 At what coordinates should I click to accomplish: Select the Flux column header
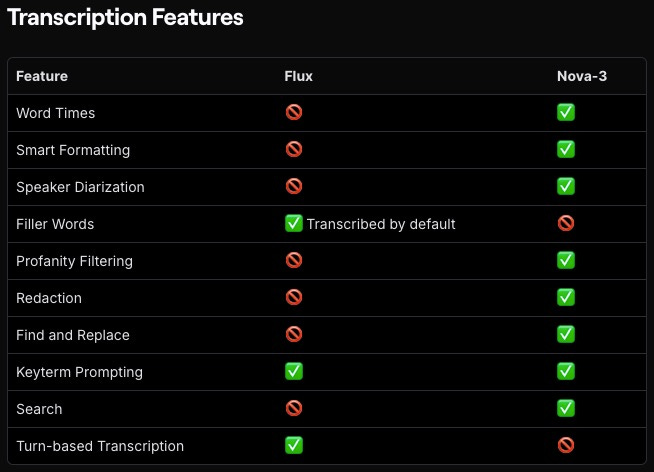coord(298,76)
